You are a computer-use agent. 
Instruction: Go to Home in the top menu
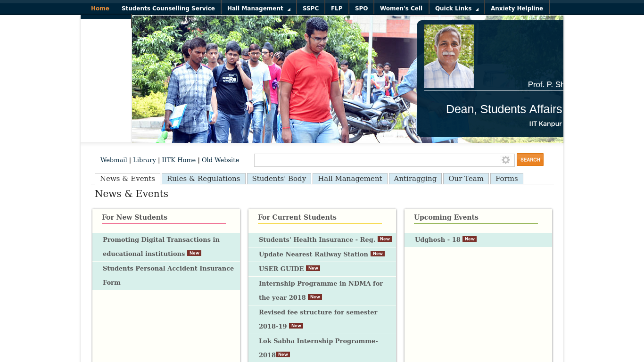[99, 8]
